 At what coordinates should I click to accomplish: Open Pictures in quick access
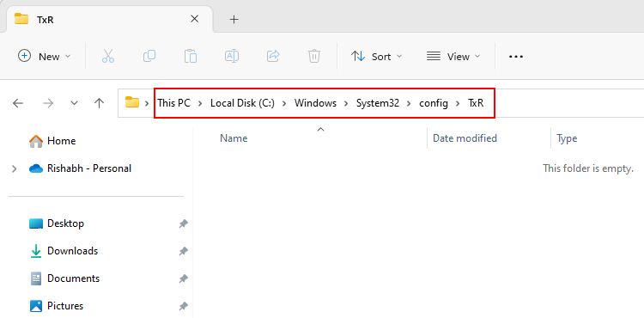(x=57, y=306)
